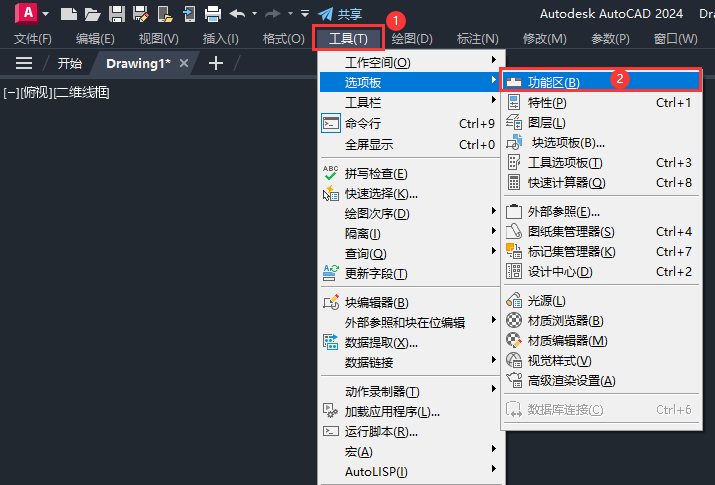715x485 pixels.
Task: Add a new drawing tab with plus
Action: click(216, 63)
